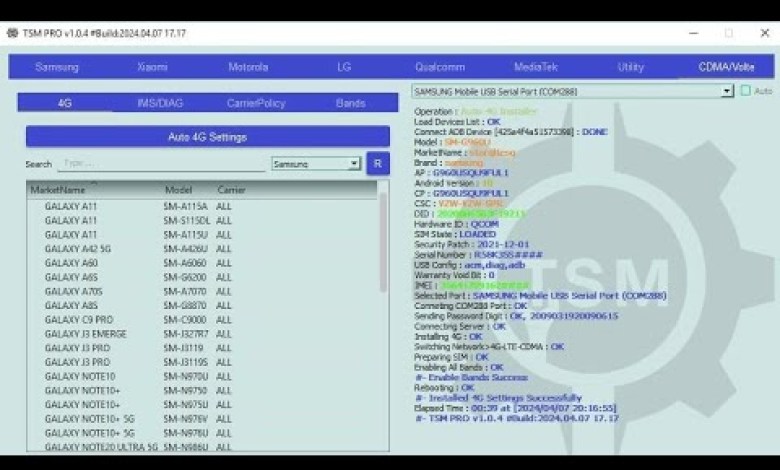Open the Xiaomi tab
Image resolution: width=780 pixels, height=470 pixels.
(x=152, y=67)
